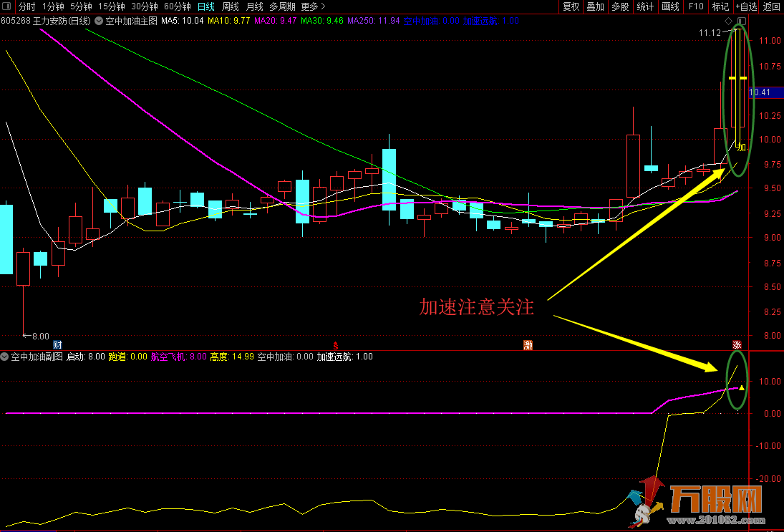Switch to 5分钟 period
784x532 pixels.
(81, 6)
